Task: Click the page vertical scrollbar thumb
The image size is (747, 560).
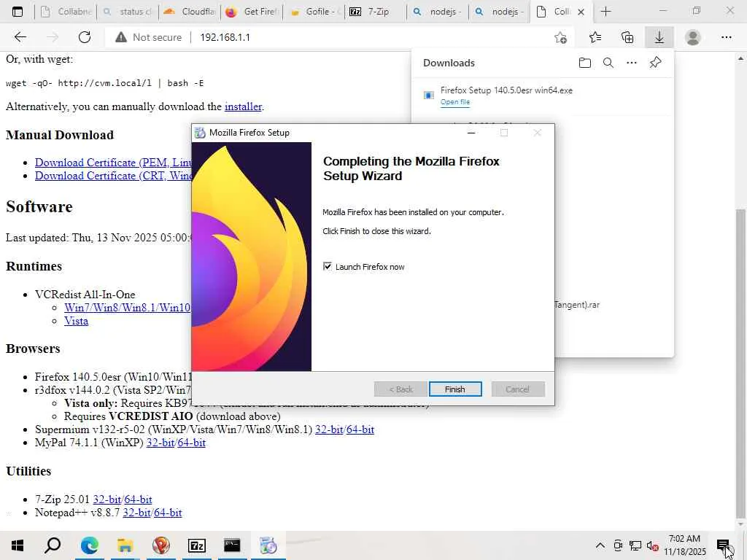Action: tap(740, 362)
